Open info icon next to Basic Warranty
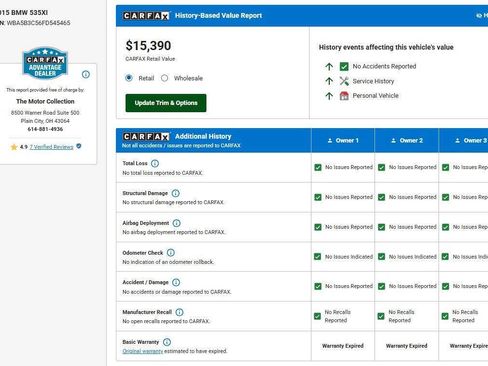Image resolution: width=488 pixels, height=366 pixels. [167, 342]
